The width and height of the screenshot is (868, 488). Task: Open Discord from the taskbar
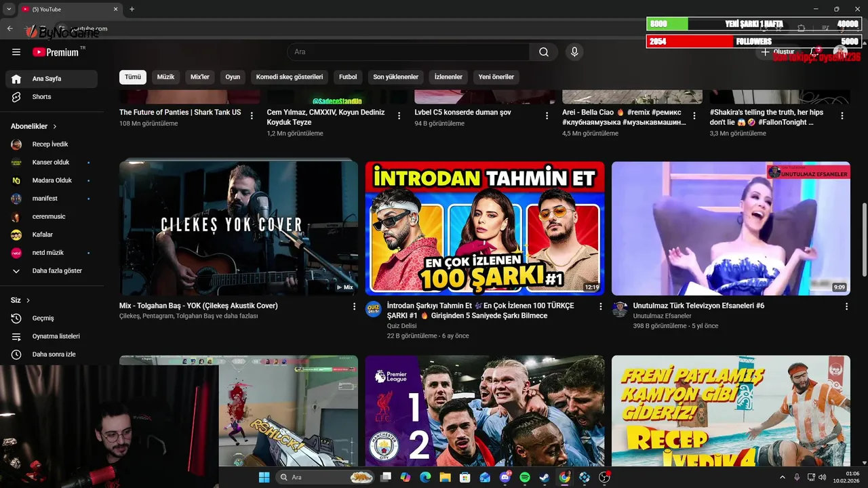(505, 477)
